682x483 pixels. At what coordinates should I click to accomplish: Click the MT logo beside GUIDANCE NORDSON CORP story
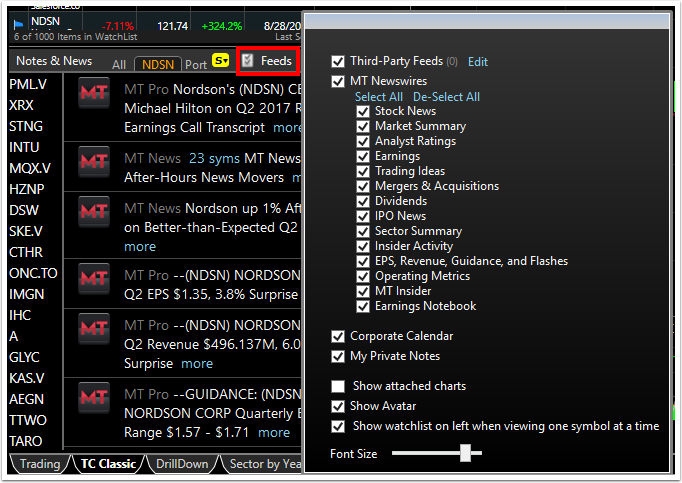click(94, 397)
